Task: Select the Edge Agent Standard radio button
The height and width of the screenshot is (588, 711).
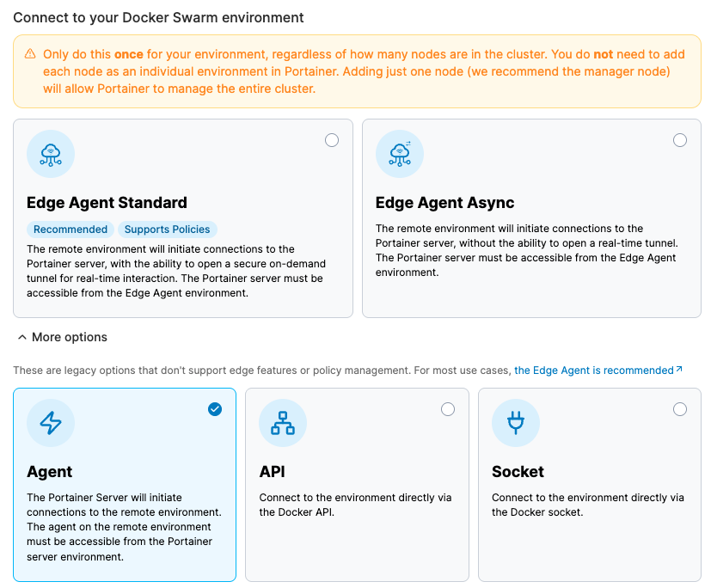Action: 332,140
